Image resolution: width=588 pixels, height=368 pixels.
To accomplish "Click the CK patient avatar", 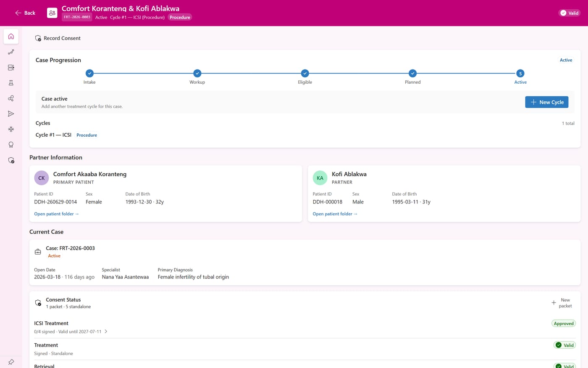I will [42, 178].
